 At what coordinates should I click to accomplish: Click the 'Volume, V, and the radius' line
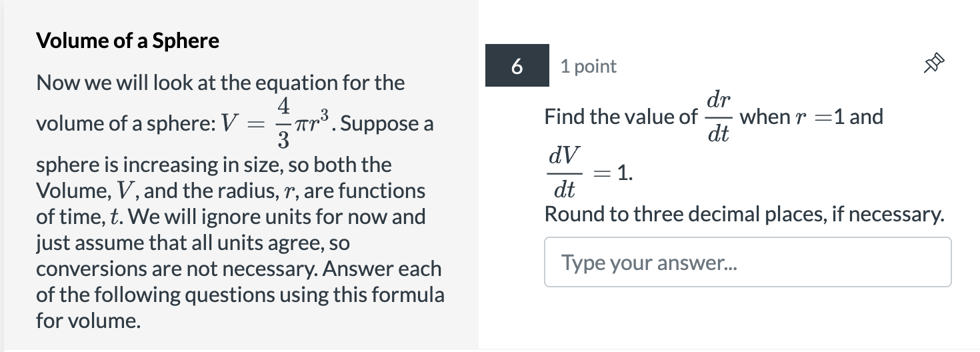(x=231, y=191)
